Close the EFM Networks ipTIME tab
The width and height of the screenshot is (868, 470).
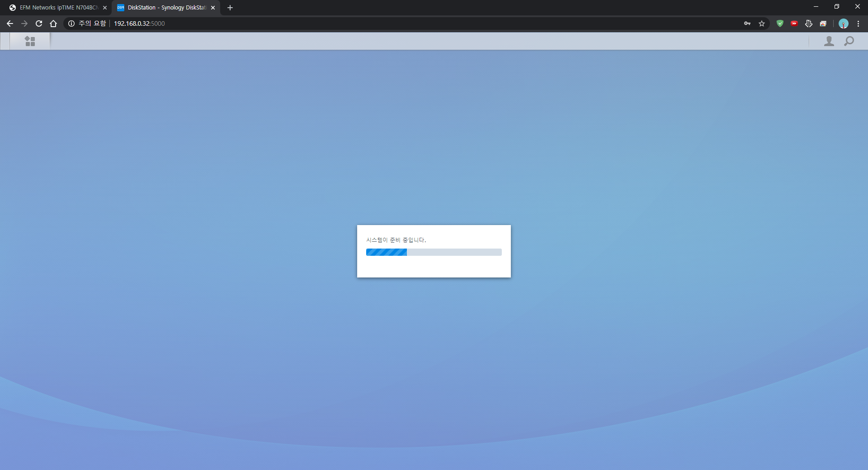click(105, 8)
